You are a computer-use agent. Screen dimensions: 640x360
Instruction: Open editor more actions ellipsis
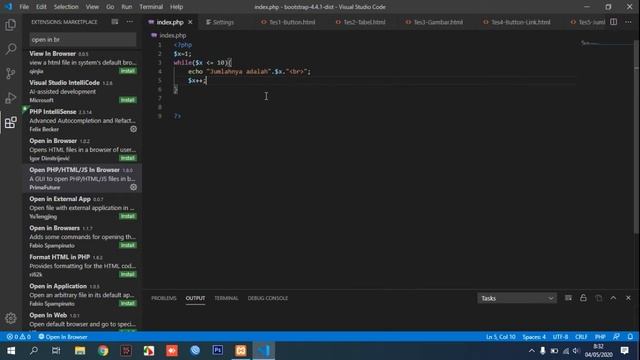click(x=628, y=22)
